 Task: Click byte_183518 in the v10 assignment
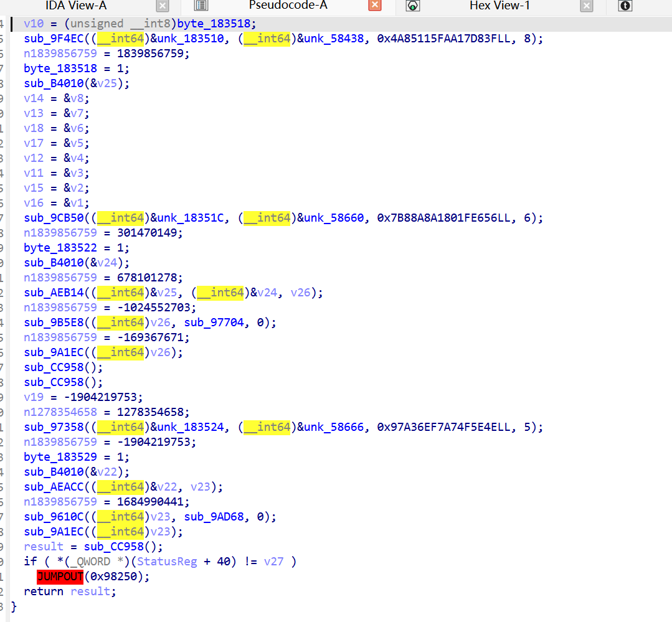tap(214, 24)
